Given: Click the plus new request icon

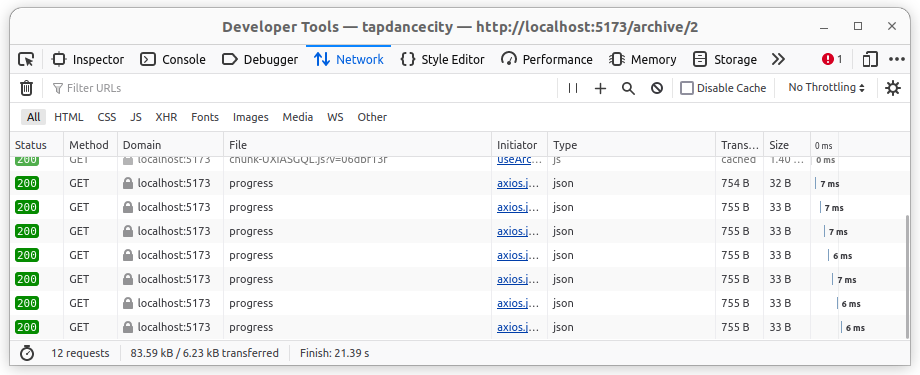Looking at the screenshot, I should click(x=600, y=88).
